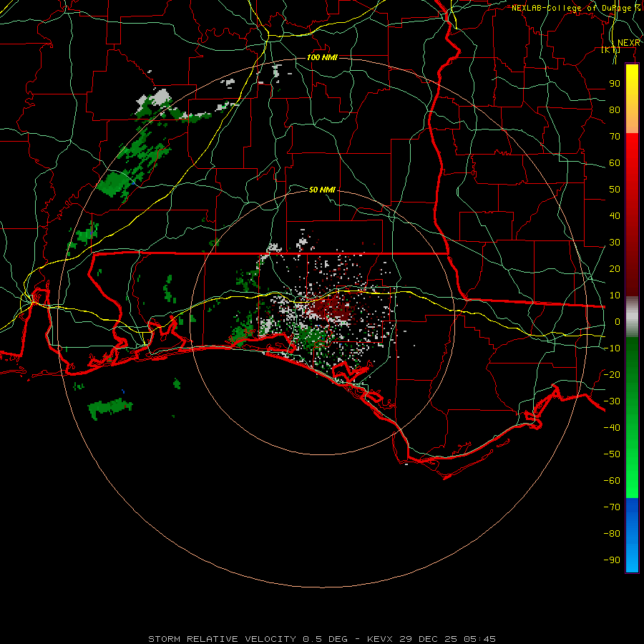Click the -80 knot value on color scale

[x=612, y=534]
